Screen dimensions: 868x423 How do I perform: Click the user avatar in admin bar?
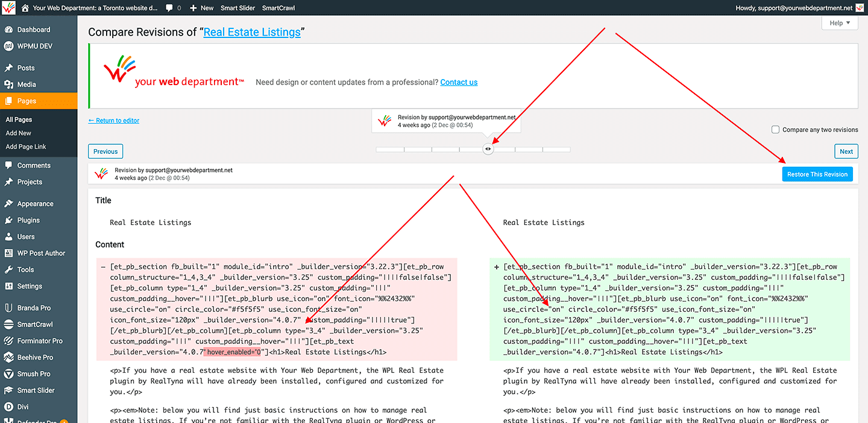point(861,8)
